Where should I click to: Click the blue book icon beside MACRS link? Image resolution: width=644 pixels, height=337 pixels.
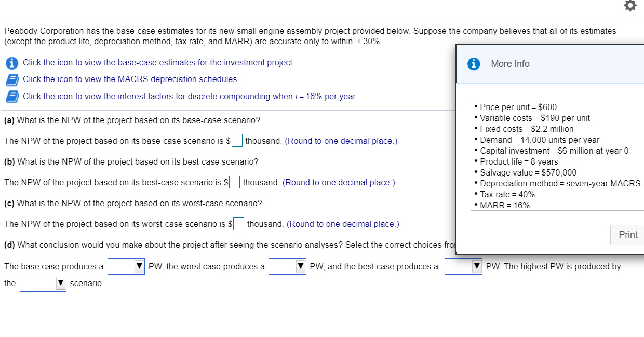coord(11,79)
